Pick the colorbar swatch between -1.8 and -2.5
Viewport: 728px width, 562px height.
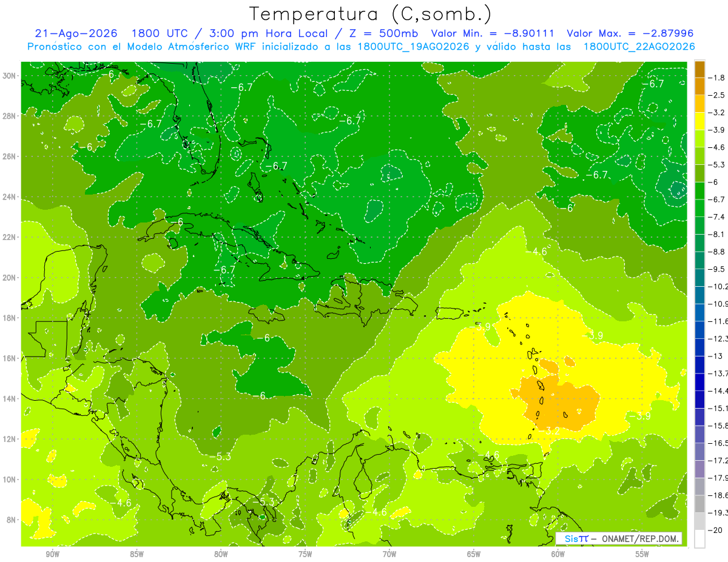pyautogui.click(x=699, y=86)
